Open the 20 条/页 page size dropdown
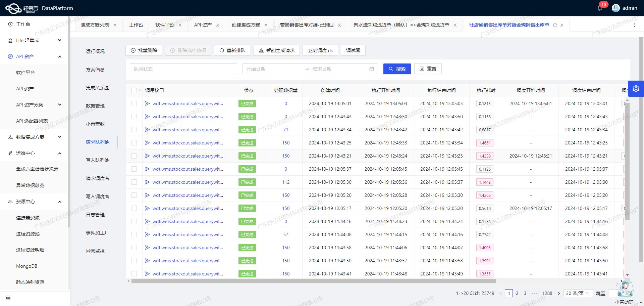The image size is (644, 306). (x=578, y=293)
